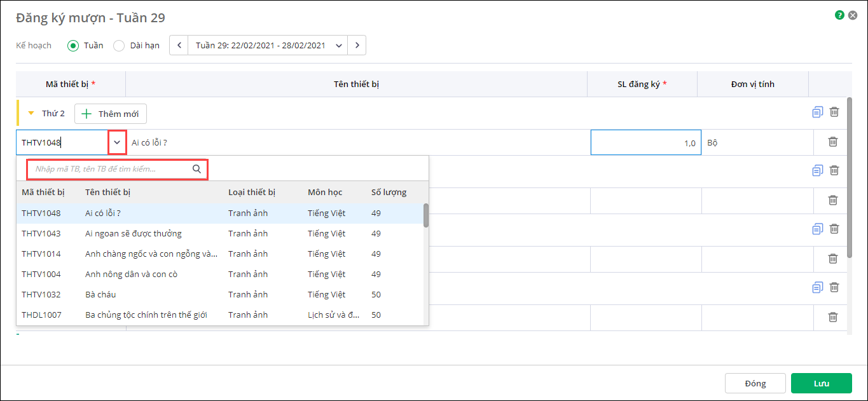Select the Tuần plan radio button
This screenshot has width=868, height=401.
73,45
